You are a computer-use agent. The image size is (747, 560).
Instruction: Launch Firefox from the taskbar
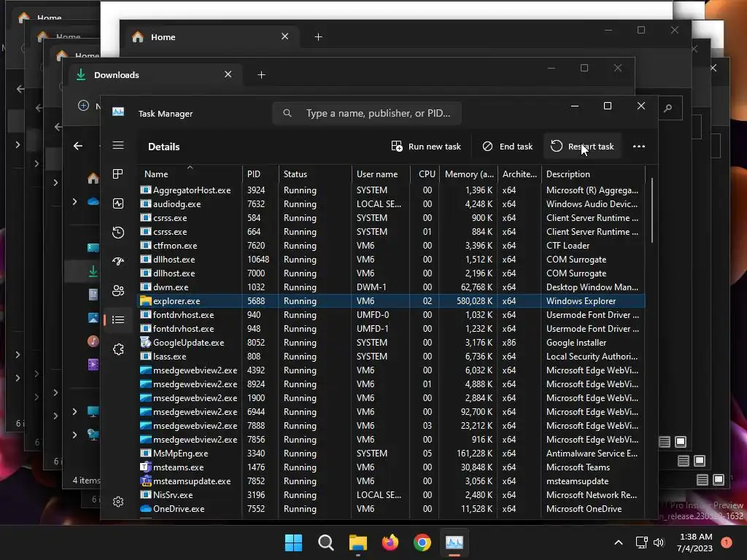(x=390, y=542)
